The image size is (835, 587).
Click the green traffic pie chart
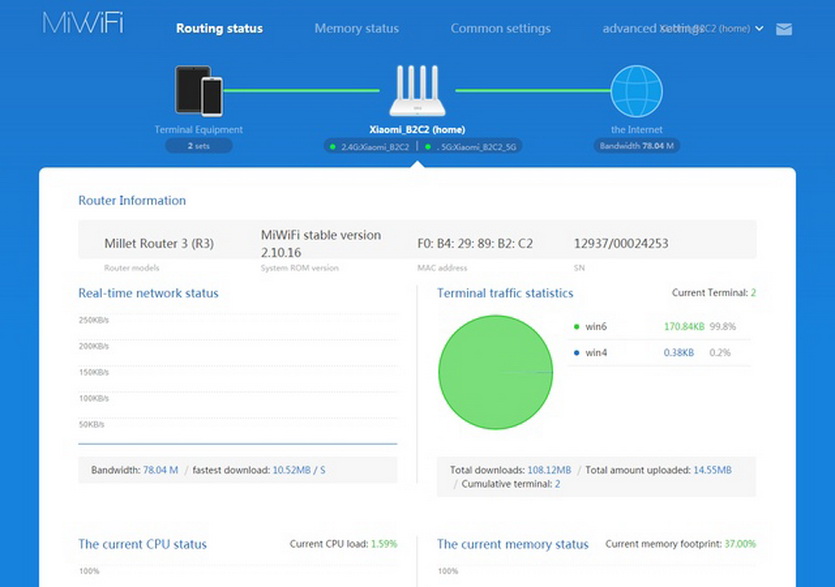point(495,372)
